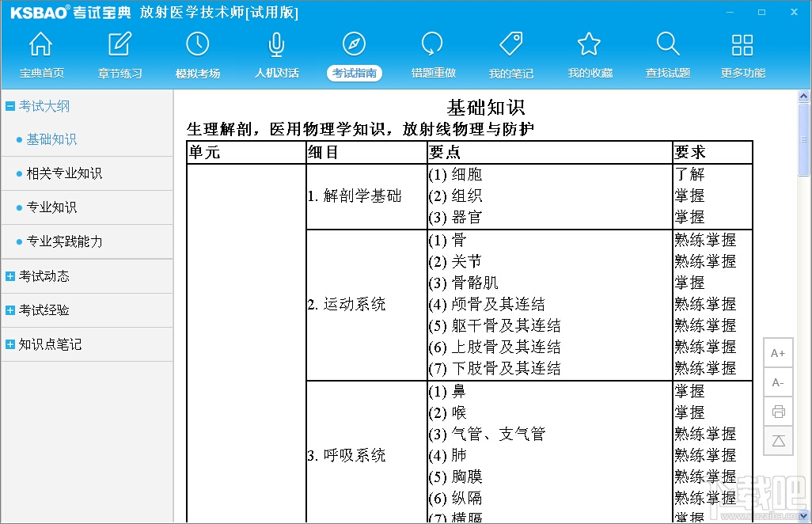Click the 考试指南 tab label
The image size is (812, 524).
pos(355,73)
